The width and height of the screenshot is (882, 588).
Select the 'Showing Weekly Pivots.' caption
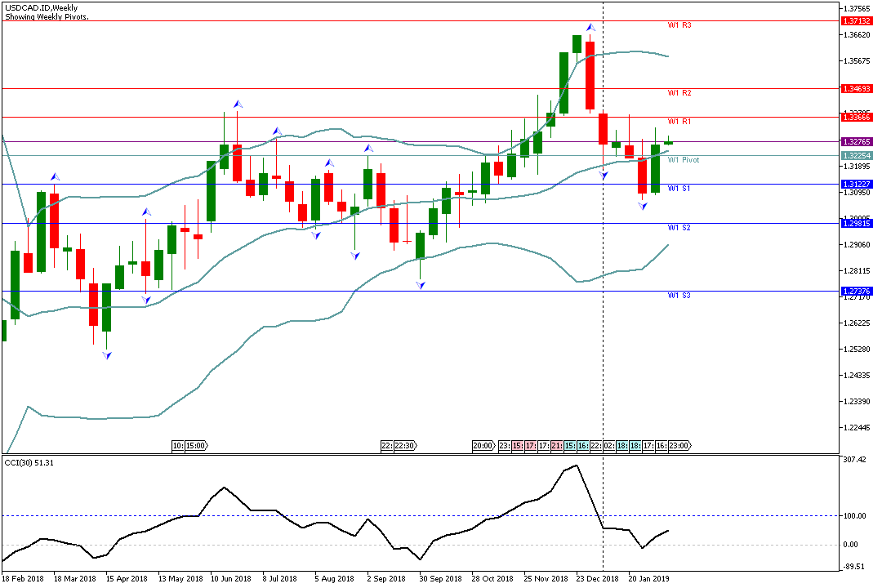click(x=47, y=17)
